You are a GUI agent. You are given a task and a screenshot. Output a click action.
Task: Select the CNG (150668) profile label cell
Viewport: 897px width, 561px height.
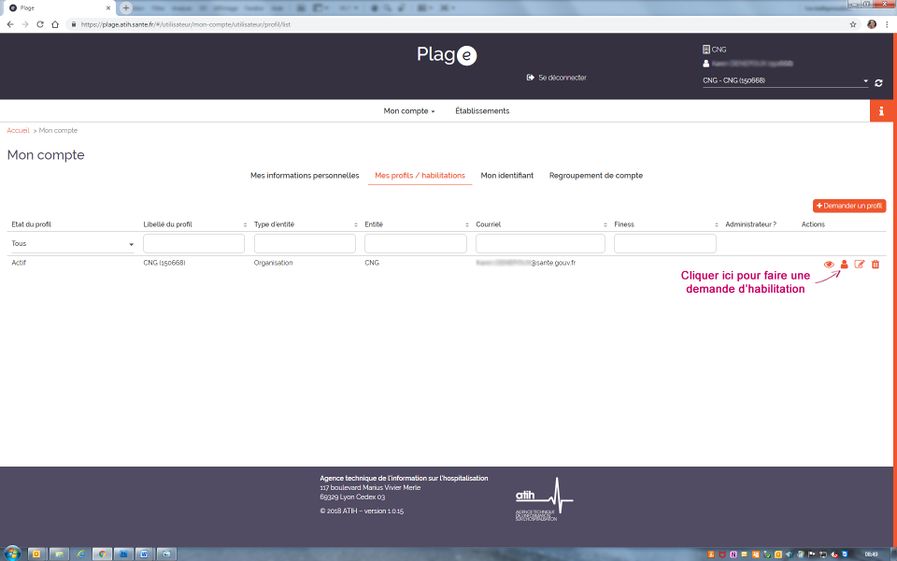click(164, 263)
